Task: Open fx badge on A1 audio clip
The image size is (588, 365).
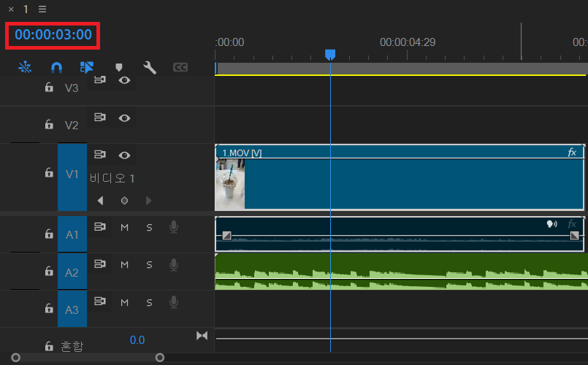Action: coord(572,224)
